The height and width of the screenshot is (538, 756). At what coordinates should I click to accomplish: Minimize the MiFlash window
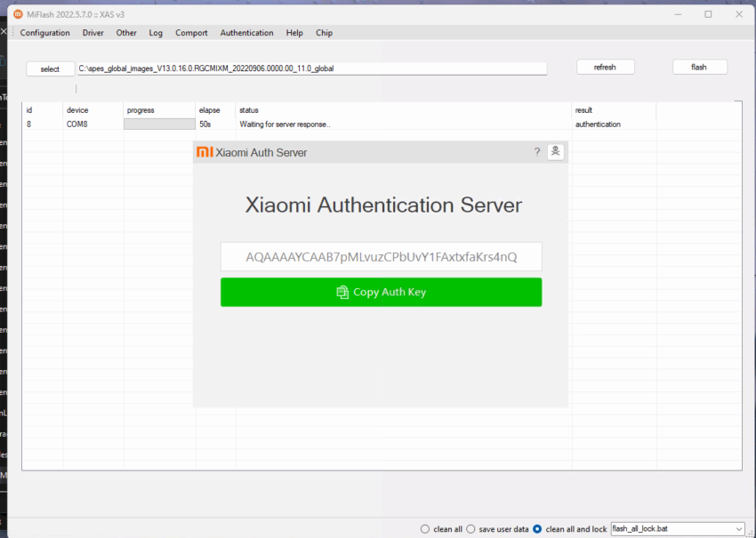[x=678, y=14]
